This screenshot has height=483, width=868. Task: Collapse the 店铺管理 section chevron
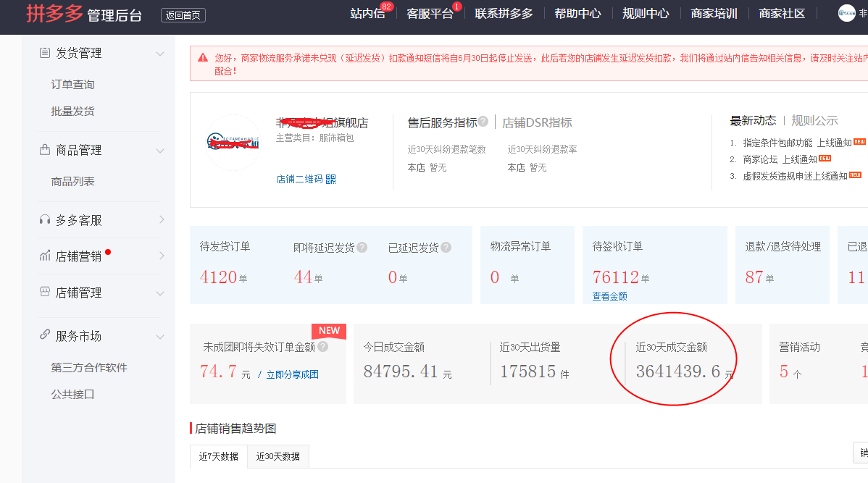pyautogui.click(x=160, y=293)
